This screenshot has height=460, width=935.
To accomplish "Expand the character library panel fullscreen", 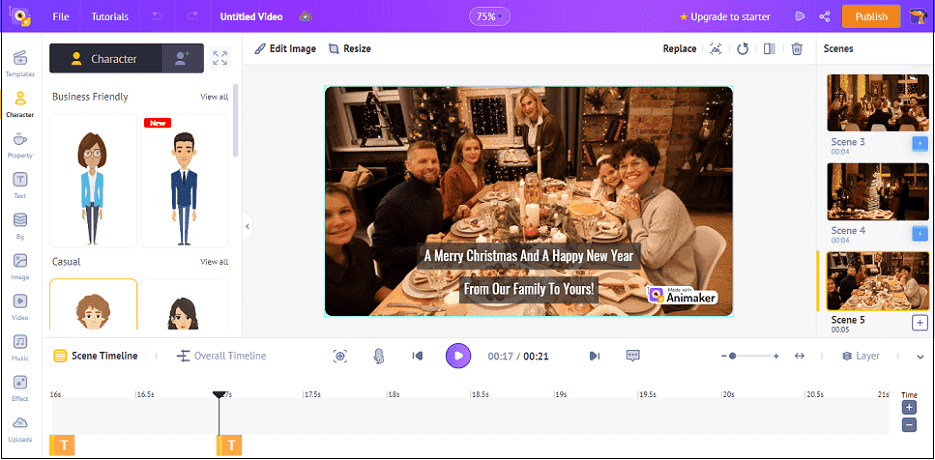I will [220, 58].
